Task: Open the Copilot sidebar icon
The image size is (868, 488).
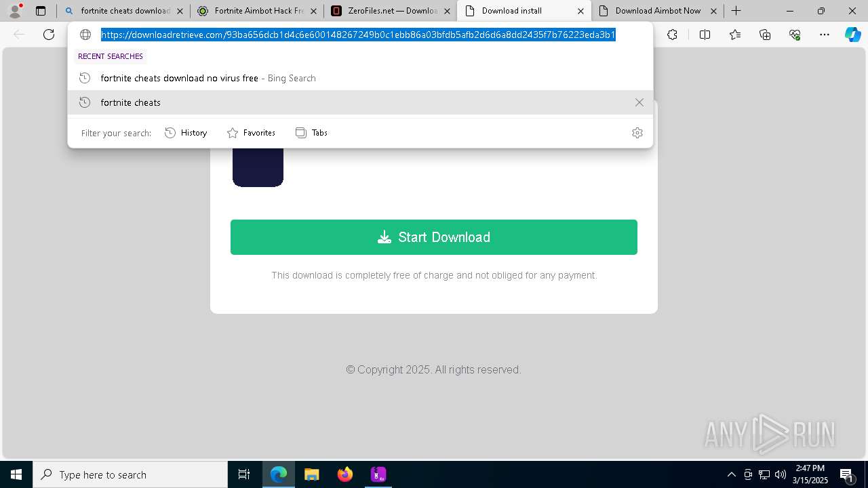Action: click(852, 35)
